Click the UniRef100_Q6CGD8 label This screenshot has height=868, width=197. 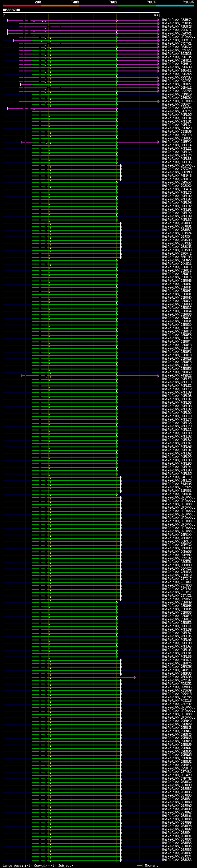[x=177, y=677]
